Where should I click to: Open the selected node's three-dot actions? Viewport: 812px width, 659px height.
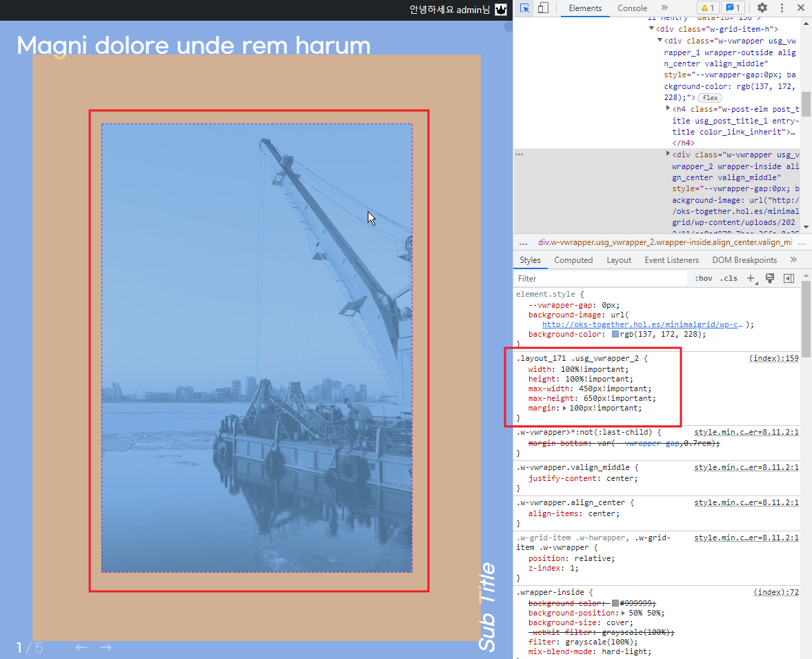point(519,155)
